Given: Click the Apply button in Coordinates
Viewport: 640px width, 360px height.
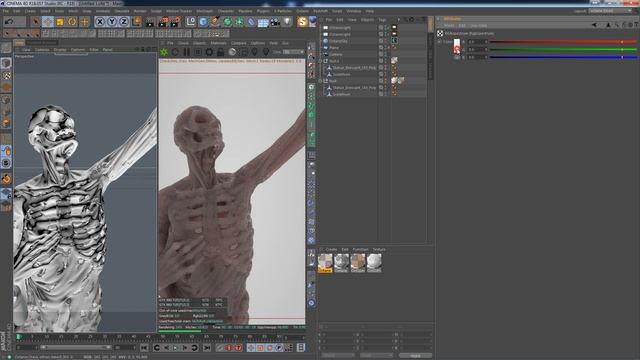Looking at the screenshot, I should (x=416, y=356).
